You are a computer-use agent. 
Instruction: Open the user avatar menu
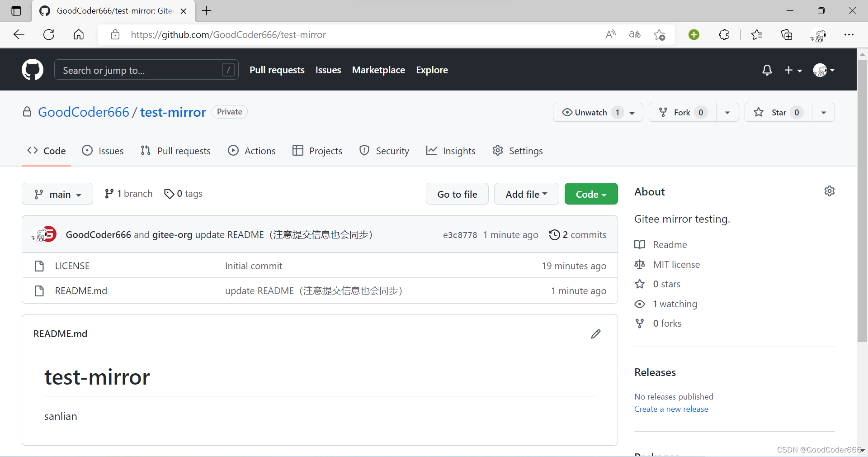tap(824, 70)
